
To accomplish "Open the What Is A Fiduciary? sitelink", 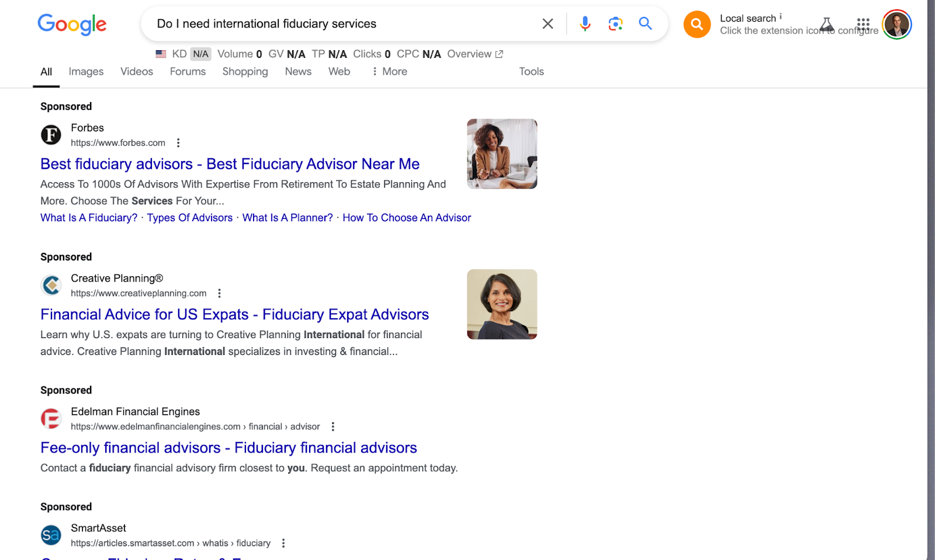I will point(89,218).
